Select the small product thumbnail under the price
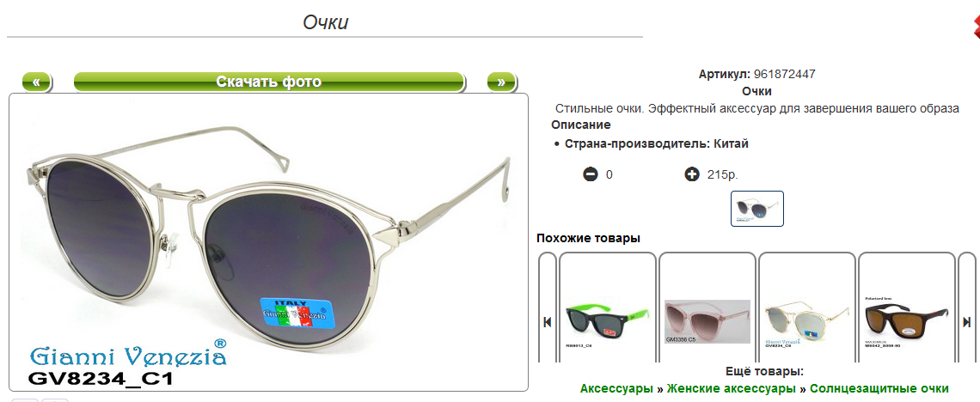This screenshot has width=980, height=402. [x=756, y=209]
